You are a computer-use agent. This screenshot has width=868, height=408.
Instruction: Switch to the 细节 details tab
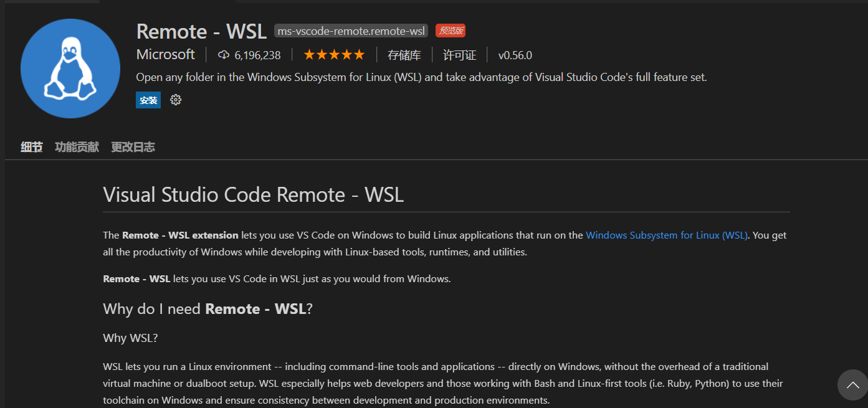pyautogui.click(x=32, y=147)
